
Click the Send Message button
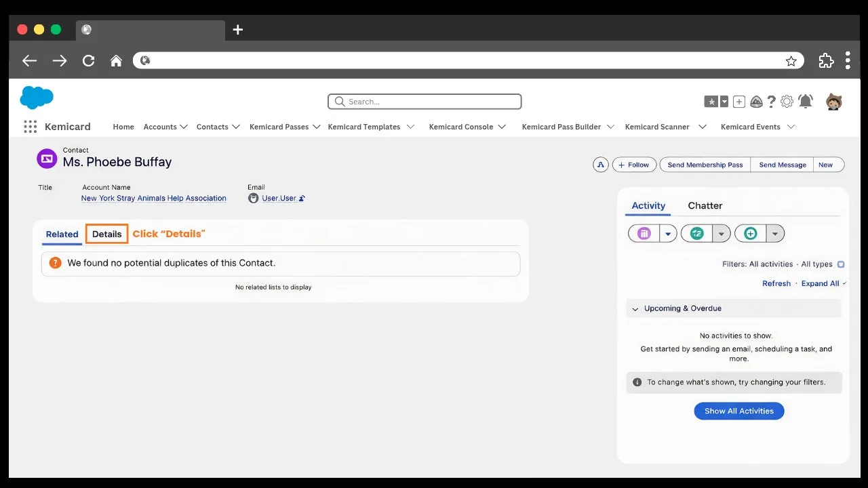(783, 165)
